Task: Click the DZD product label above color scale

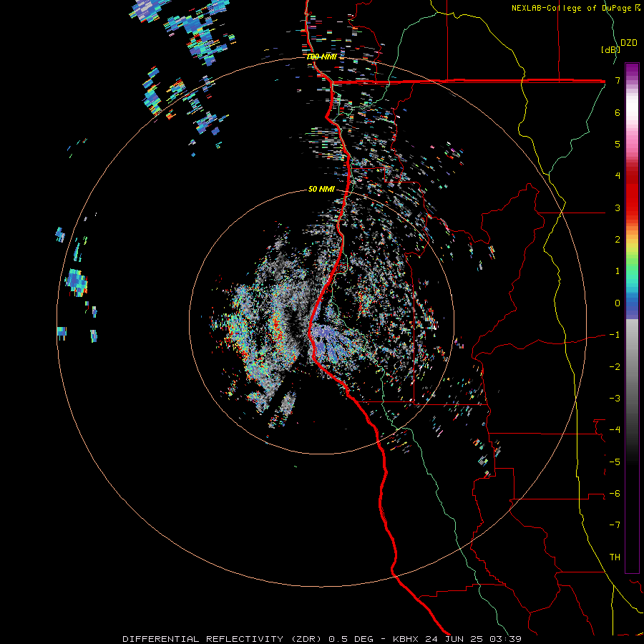Action: coord(629,43)
